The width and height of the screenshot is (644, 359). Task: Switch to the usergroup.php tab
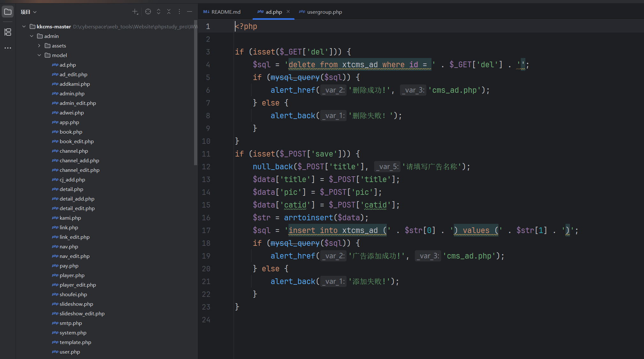(x=324, y=12)
